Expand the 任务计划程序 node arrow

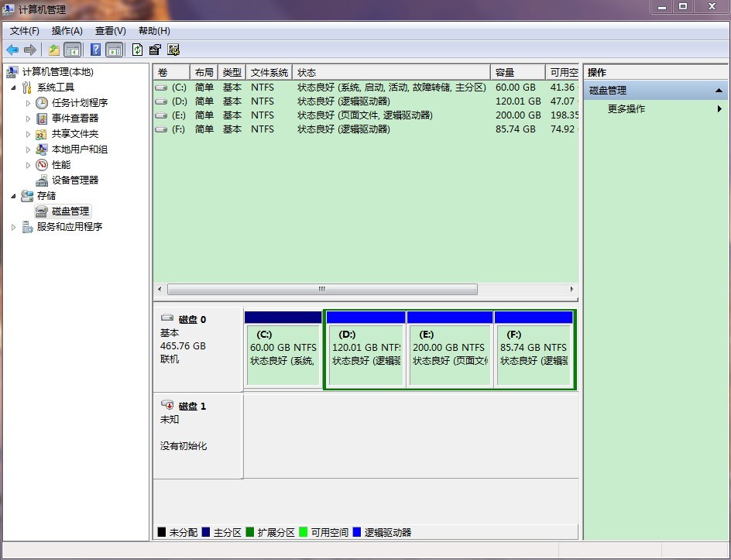(28, 103)
